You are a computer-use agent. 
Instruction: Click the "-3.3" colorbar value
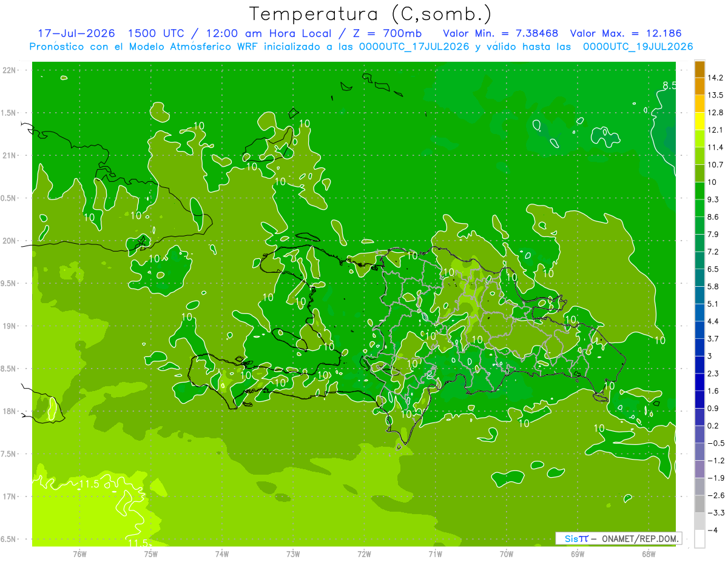(x=715, y=513)
